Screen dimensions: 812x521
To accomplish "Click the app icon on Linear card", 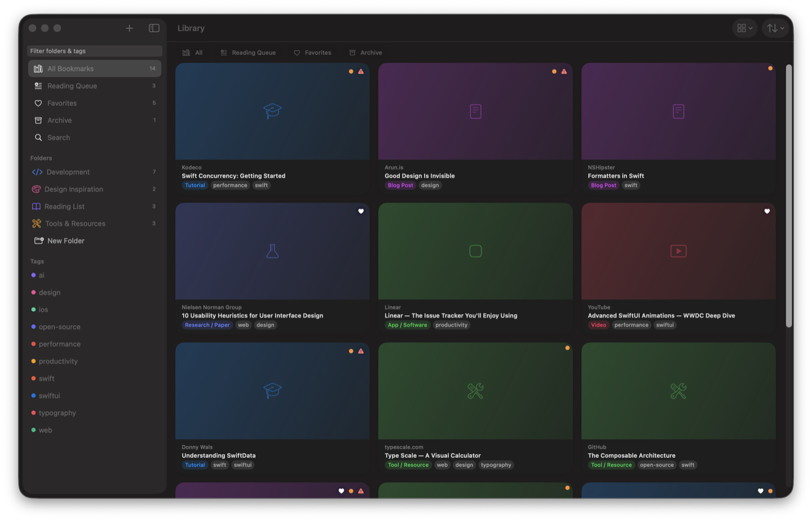I will [x=475, y=251].
